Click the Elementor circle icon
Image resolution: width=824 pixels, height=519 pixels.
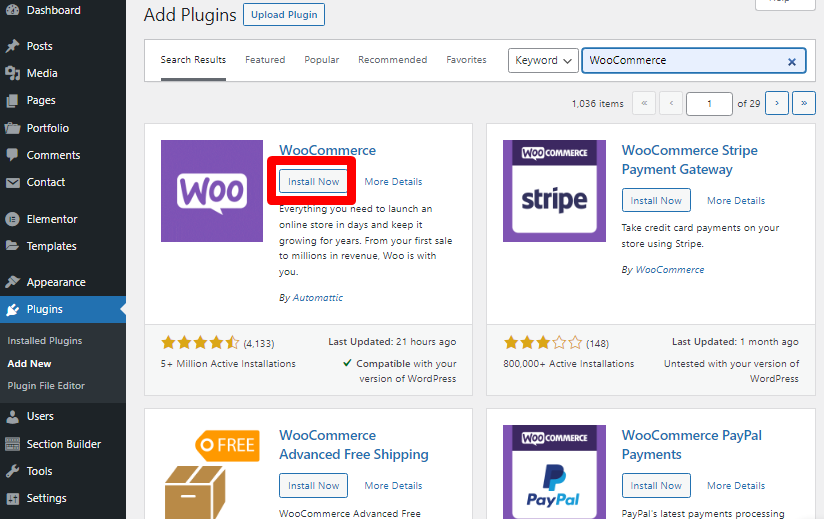(12, 219)
